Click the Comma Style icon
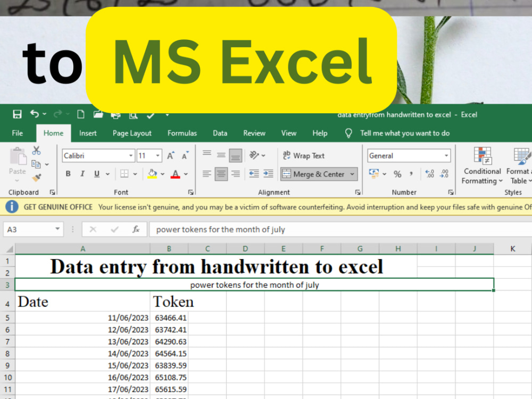532x399 pixels. [411, 173]
